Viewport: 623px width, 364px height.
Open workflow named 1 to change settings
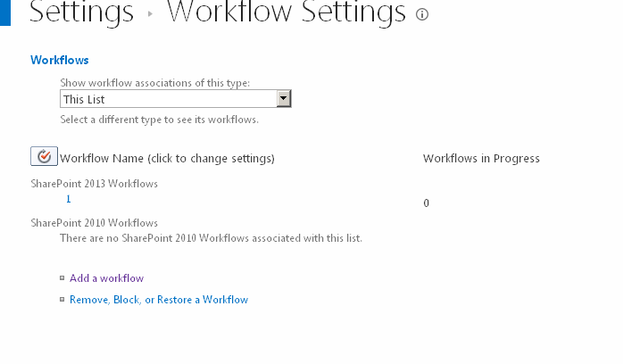coord(69,199)
